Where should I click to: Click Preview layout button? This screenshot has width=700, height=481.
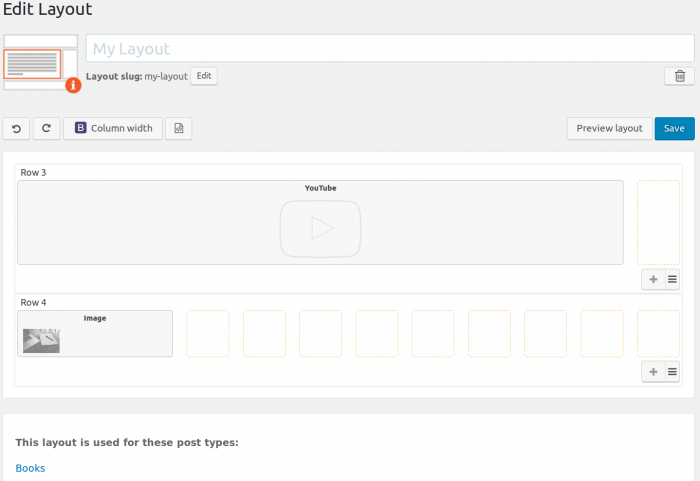[x=609, y=129]
